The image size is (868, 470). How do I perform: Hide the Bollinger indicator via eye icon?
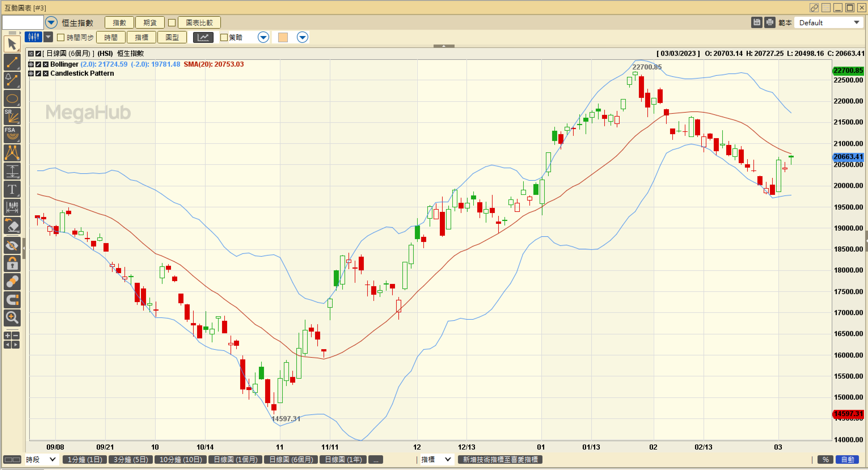coord(31,64)
